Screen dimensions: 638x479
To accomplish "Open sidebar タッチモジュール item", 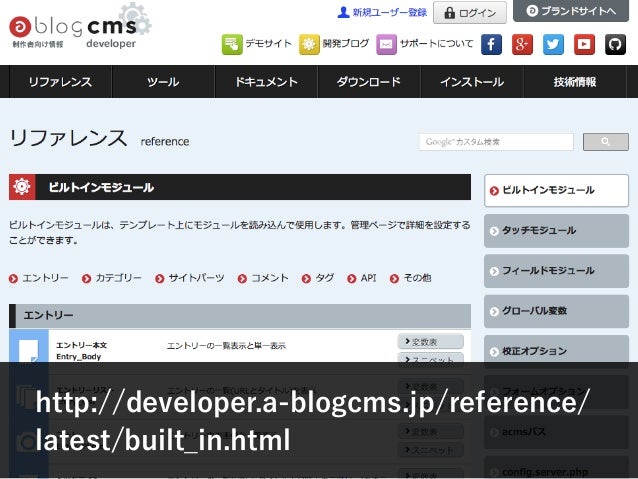I will (556, 231).
